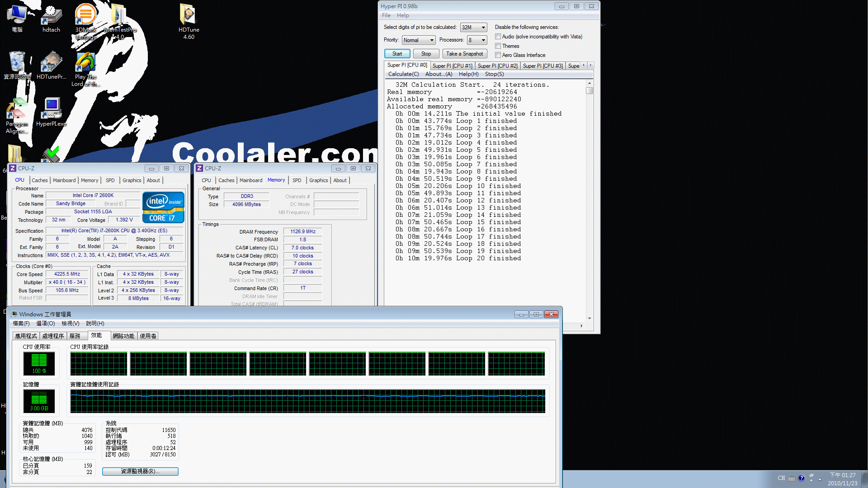Viewport: 868px width, 488px height.
Task: Click the Hyper PI Start button
Action: click(x=397, y=54)
